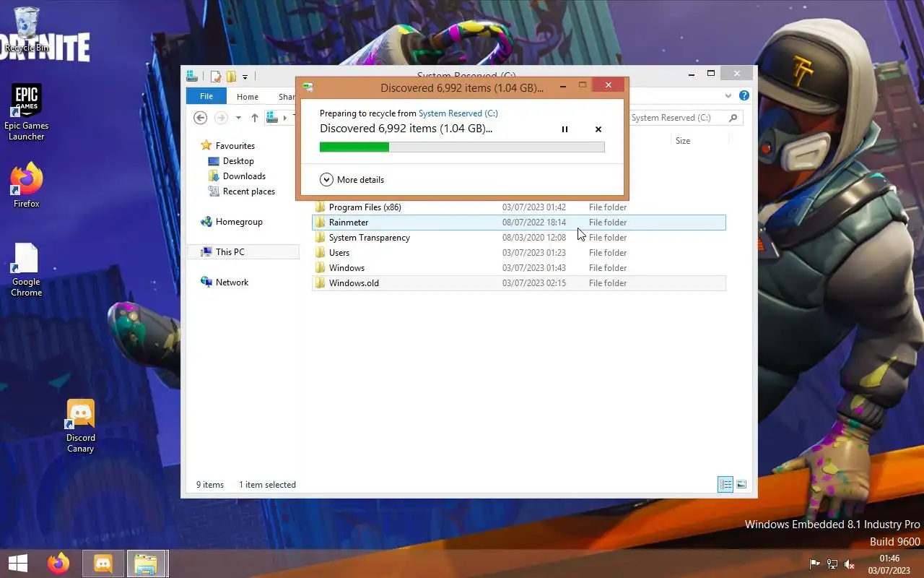Screen dimensions: 924x578
Task: Click the drive icon in address bar
Action: click(272, 117)
